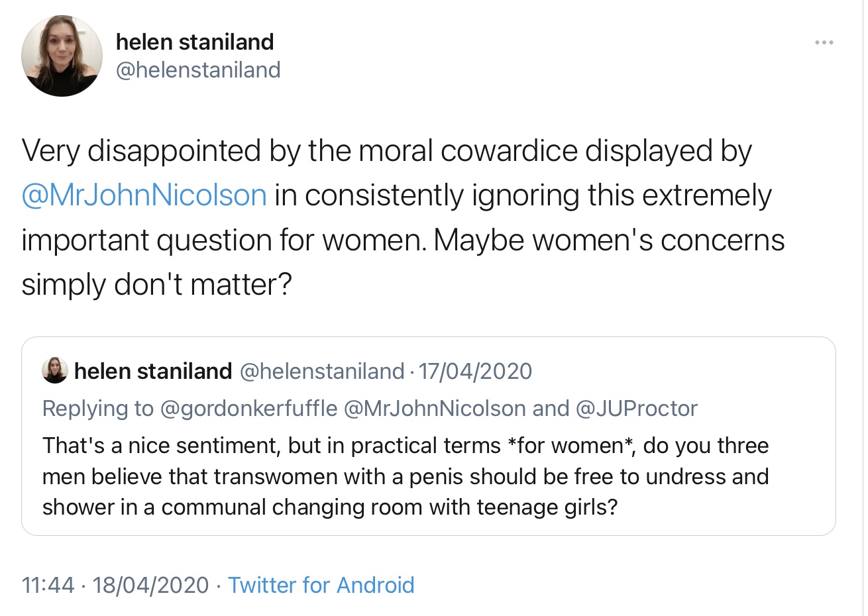This screenshot has height=616, width=868.
Task: Click the small avatar in the quoted tweet
Action: point(55,371)
